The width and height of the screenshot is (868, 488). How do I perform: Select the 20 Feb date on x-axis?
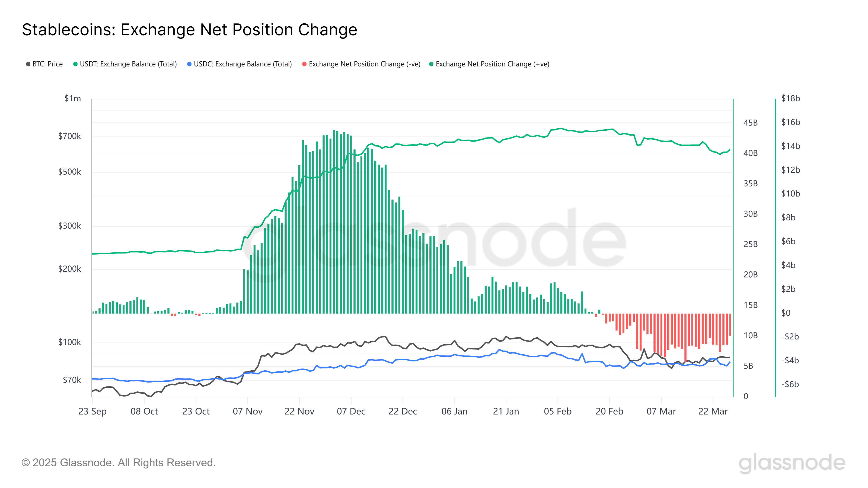click(609, 411)
